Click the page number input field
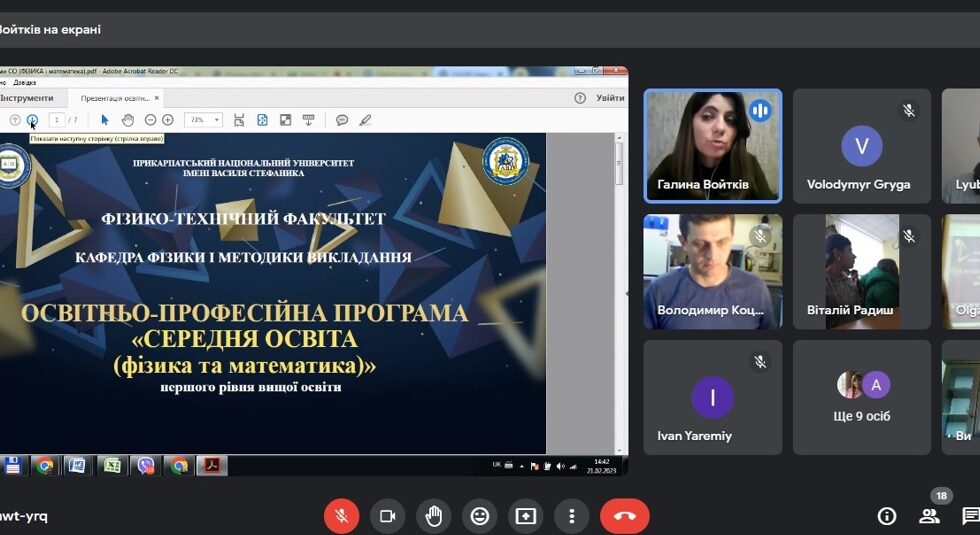980x535 pixels. coord(56,120)
